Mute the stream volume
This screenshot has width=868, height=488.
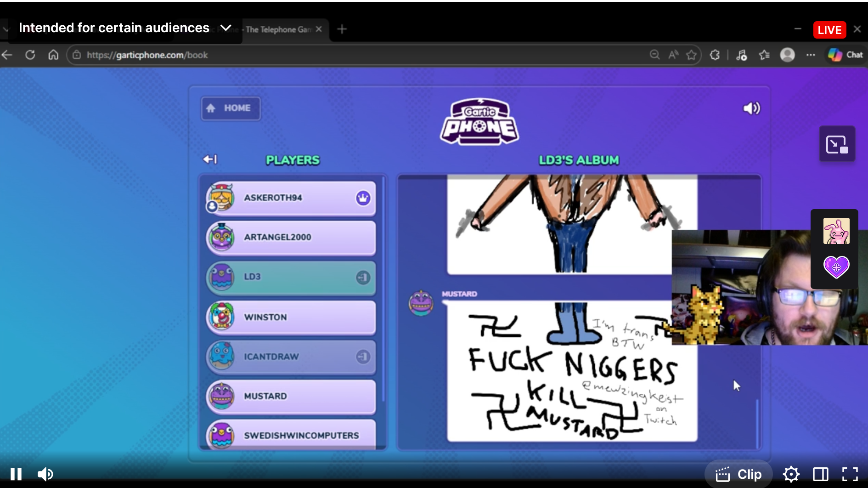[45, 474]
